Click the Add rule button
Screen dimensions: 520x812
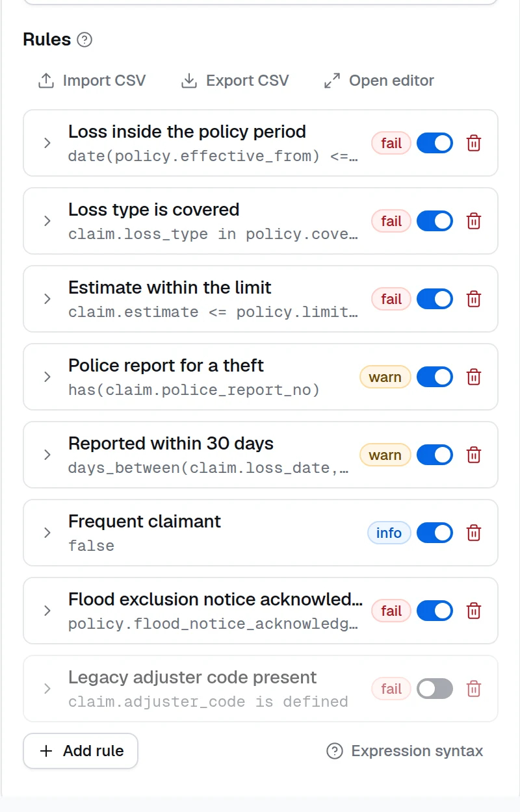tap(81, 751)
